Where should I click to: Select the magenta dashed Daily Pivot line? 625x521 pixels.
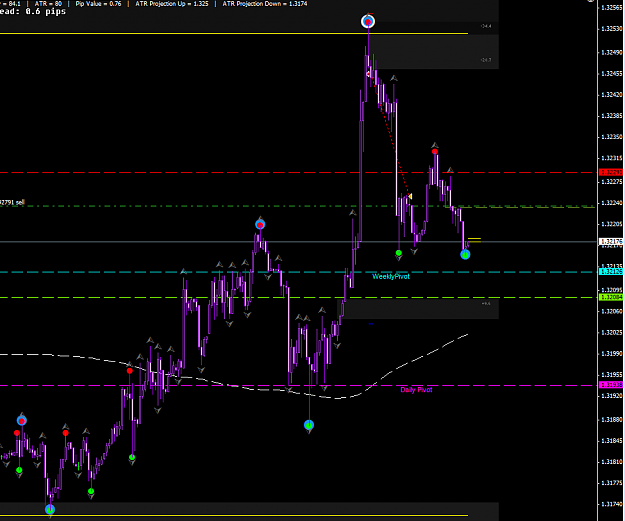click(x=297, y=385)
